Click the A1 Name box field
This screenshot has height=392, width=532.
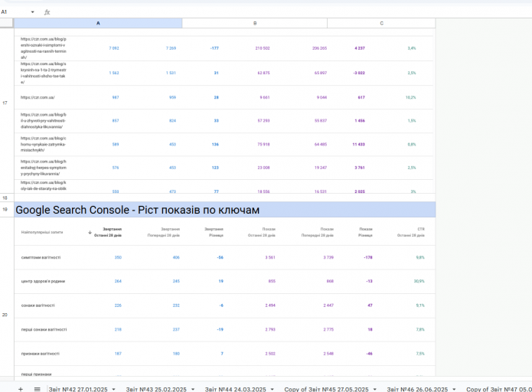[x=15, y=12]
